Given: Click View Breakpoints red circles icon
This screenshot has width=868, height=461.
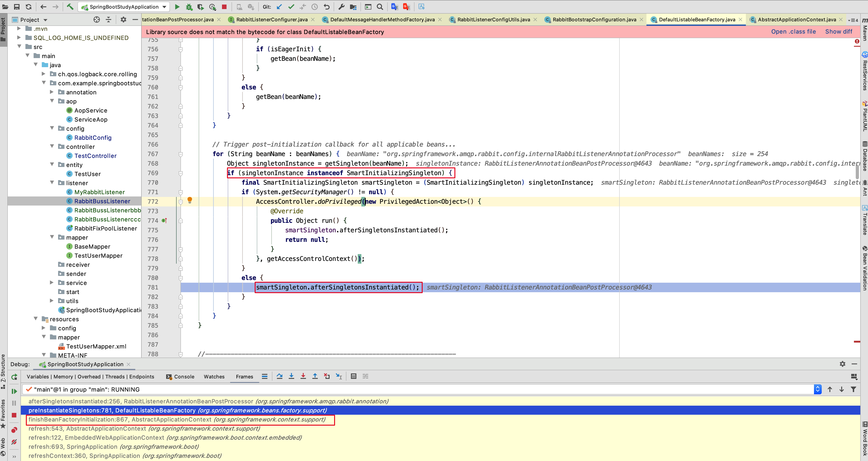Looking at the screenshot, I should 14,430.
